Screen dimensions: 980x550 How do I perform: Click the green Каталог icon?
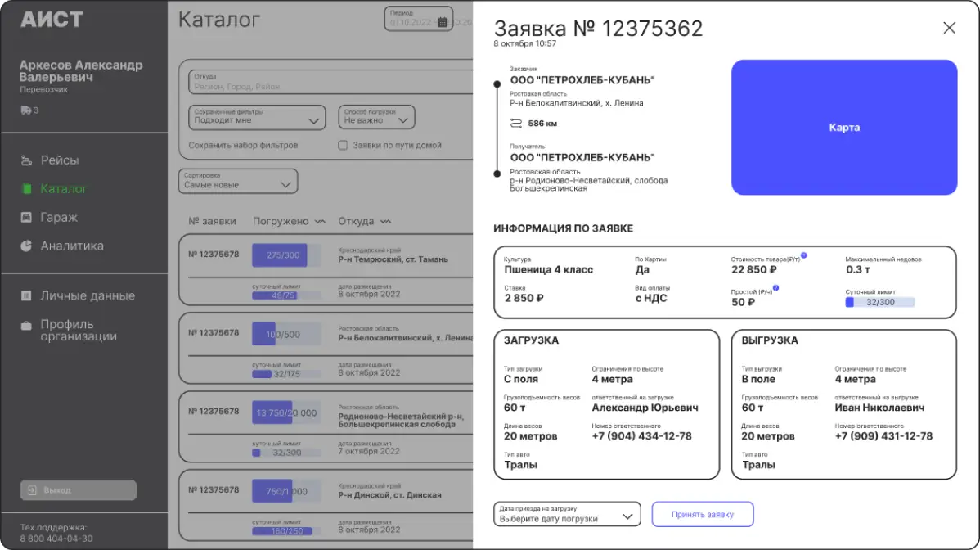click(x=26, y=189)
